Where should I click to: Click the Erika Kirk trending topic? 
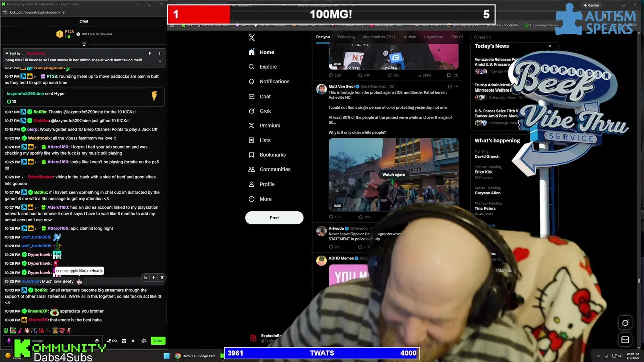pos(484,172)
